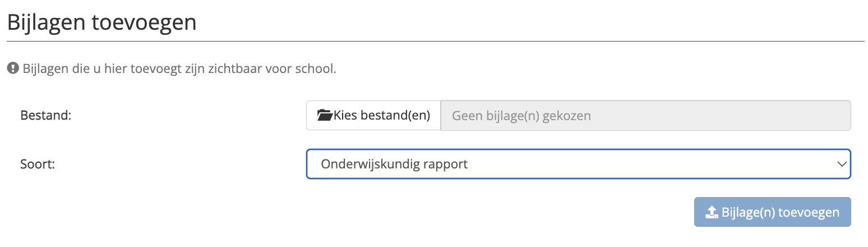Click the word 'gekozen' in the file field
Screen dimensions: 868x247
[569, 116]
